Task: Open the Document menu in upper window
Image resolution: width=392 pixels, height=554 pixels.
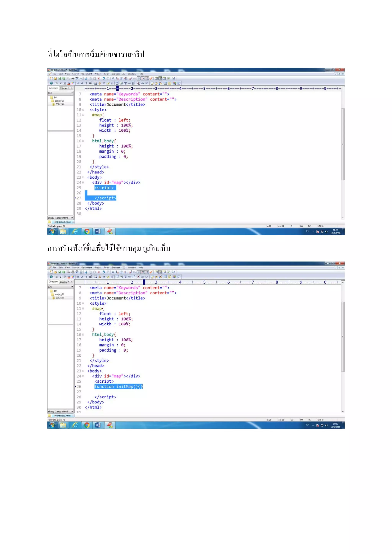Action: 86,74
